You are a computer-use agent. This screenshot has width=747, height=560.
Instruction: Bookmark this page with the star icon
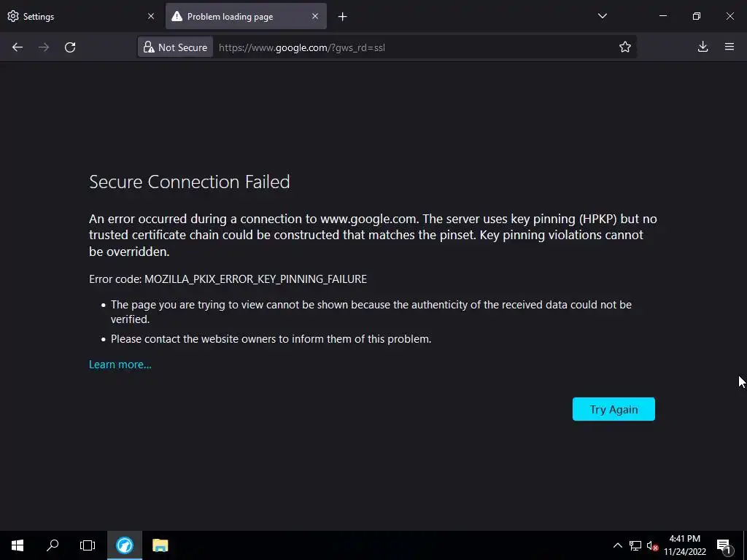(x=625, y=47)
